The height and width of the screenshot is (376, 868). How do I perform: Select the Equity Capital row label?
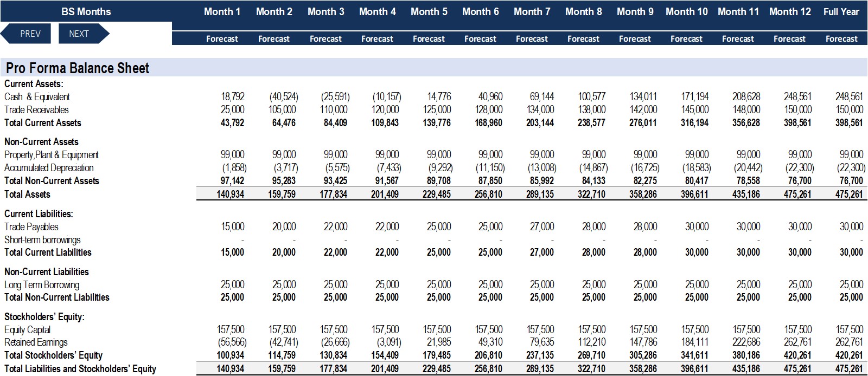point(27,330)
